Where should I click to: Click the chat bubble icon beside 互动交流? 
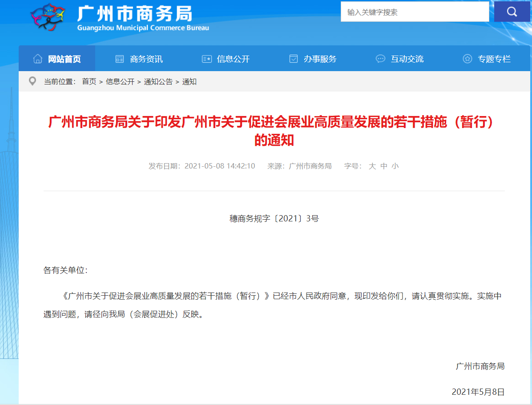pos(380,59)
